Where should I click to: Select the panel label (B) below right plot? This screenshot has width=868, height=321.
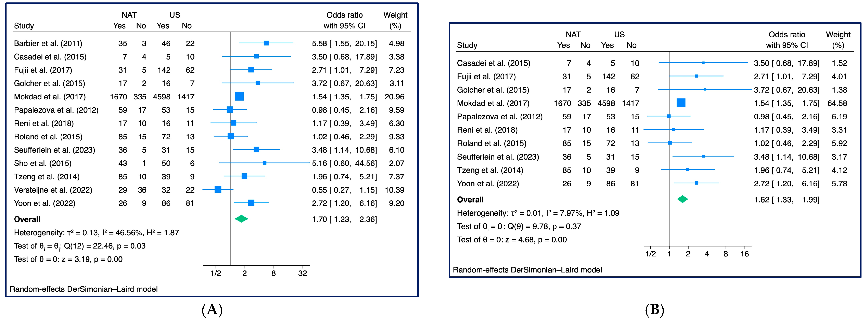tap(654, 309)
